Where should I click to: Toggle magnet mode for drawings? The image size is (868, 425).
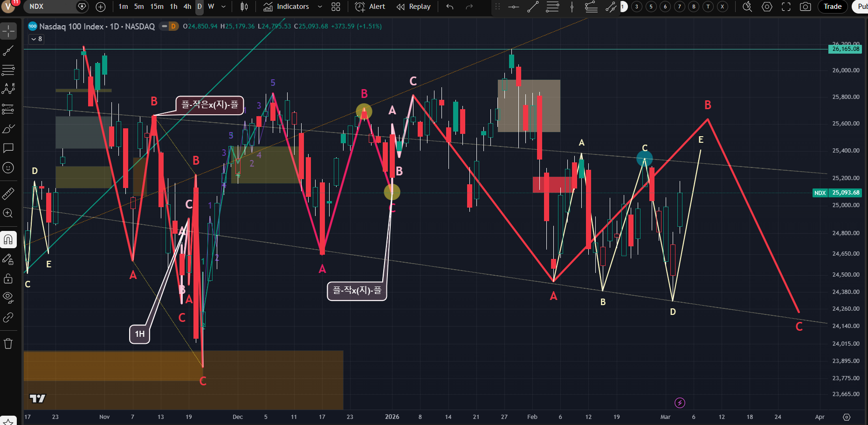point(8,240)
